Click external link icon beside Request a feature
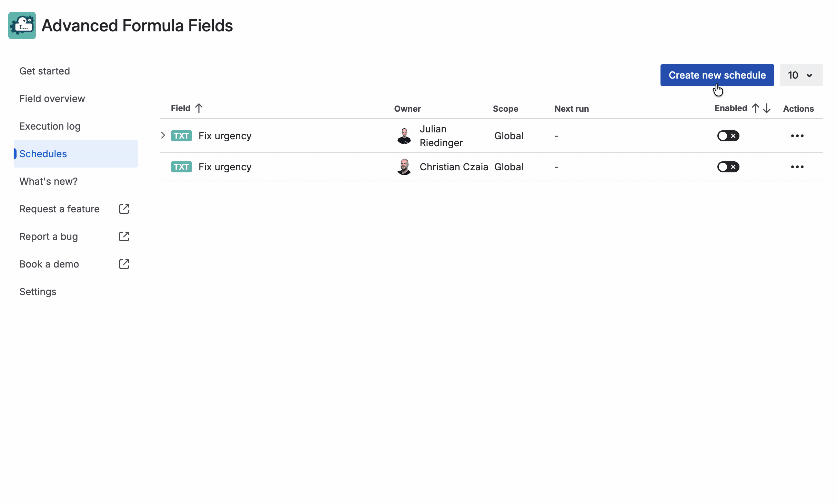The width and height of the screenshot is (837, 504). (x=124, y=209)
